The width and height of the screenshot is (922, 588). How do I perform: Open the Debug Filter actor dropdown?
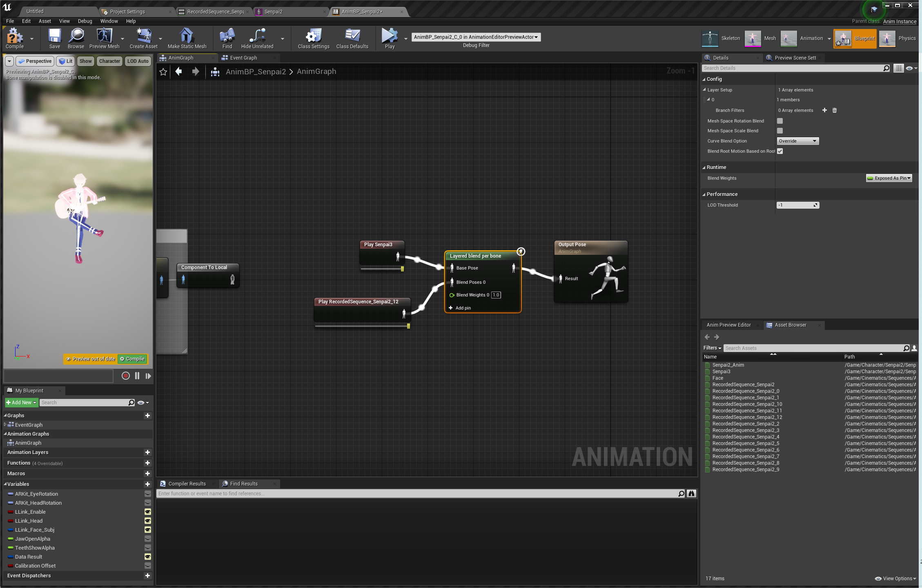[476, 37]
